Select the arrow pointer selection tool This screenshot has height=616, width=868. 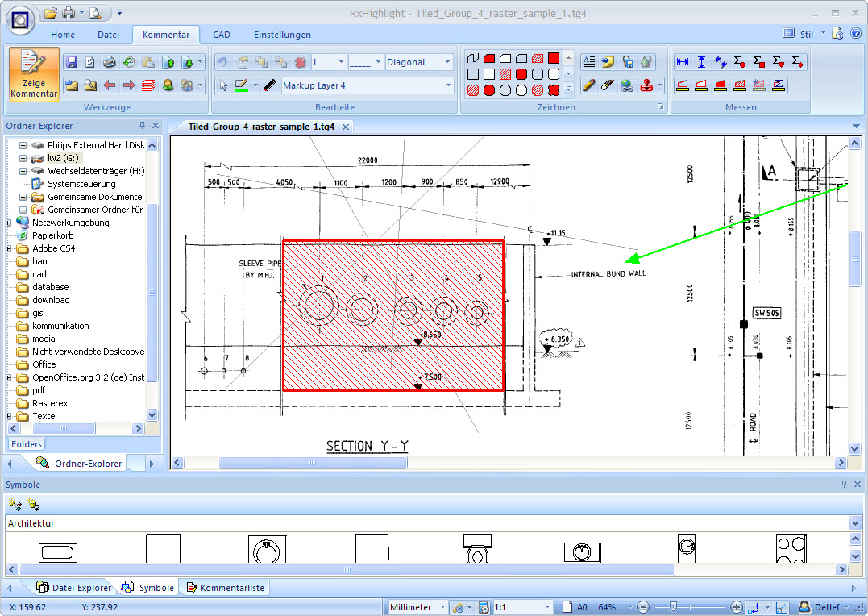click(x=223, y=85)
